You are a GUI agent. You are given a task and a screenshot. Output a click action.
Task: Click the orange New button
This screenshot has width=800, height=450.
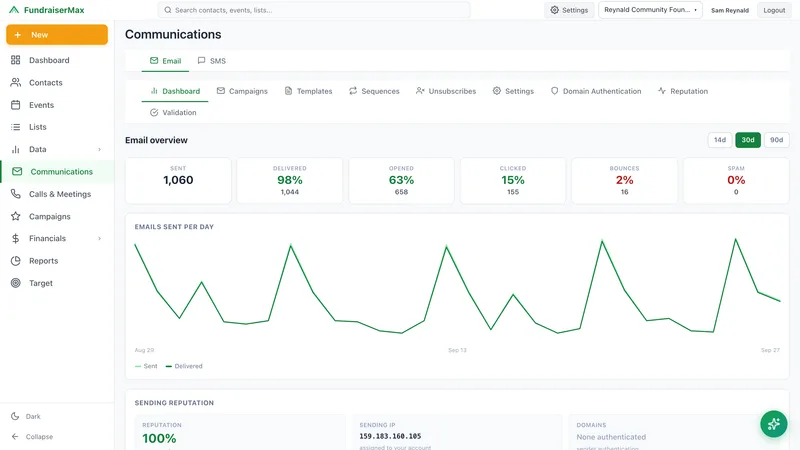57,35
